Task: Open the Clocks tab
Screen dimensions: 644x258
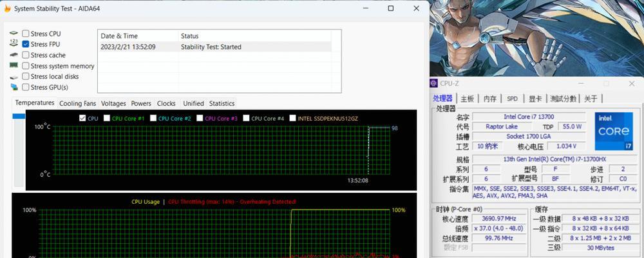Action: (166, 103)
